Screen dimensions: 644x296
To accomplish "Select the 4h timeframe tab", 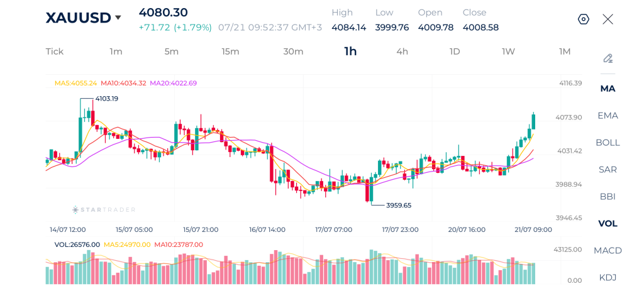I will [402, 52].
